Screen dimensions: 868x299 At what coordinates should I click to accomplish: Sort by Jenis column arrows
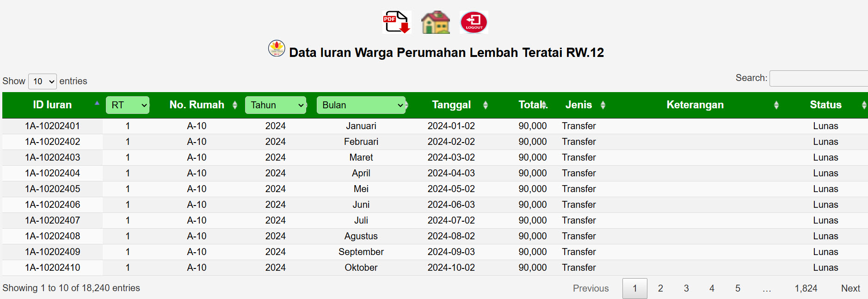[x=603, y=105]
